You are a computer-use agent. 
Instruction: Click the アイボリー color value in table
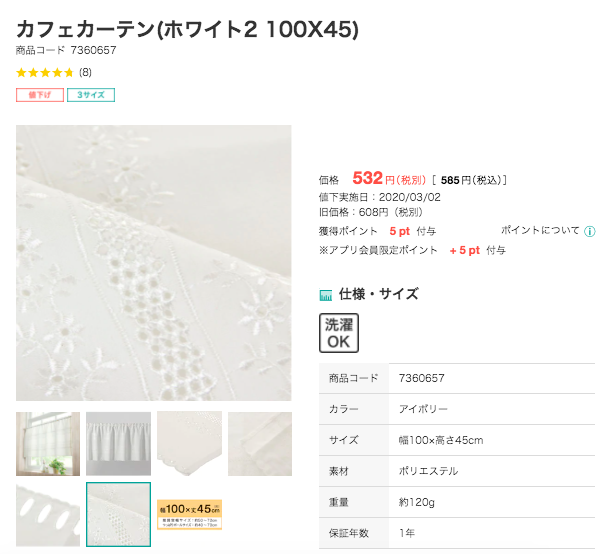(423, 409)
